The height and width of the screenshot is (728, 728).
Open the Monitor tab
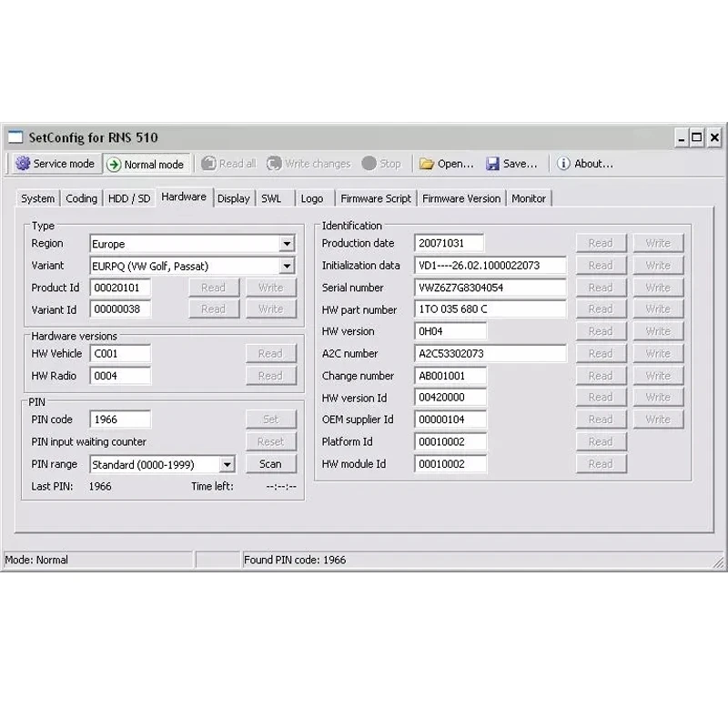click(529, 198)
